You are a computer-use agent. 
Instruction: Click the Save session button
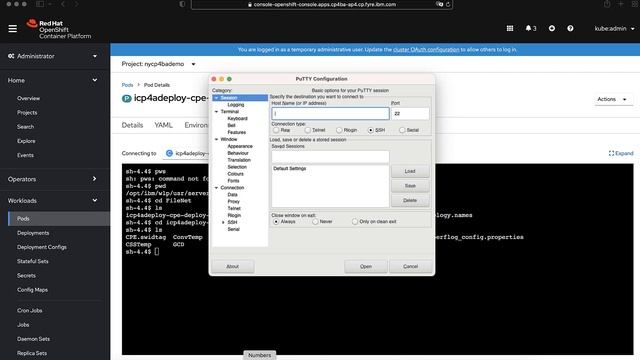click(410, 186)
